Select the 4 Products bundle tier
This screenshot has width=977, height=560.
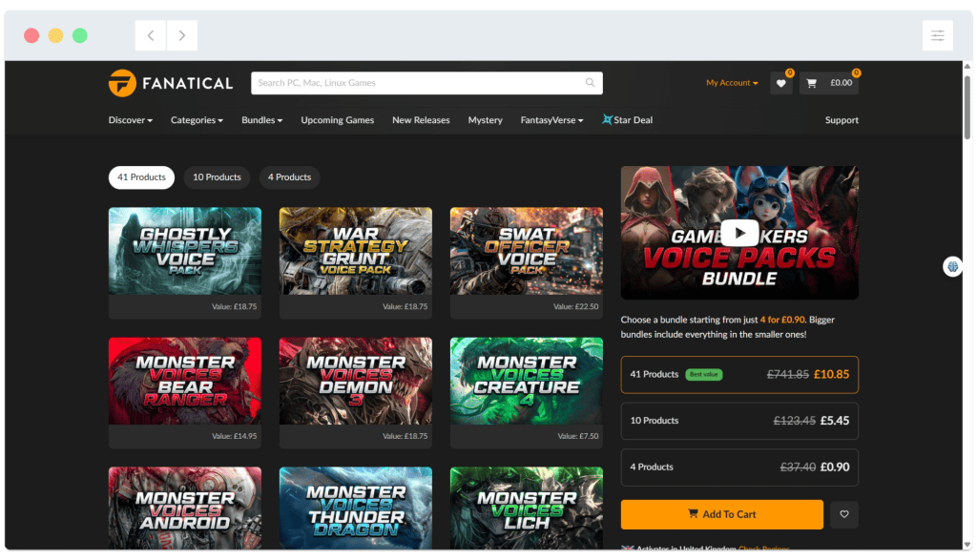(x=739, y=467)
